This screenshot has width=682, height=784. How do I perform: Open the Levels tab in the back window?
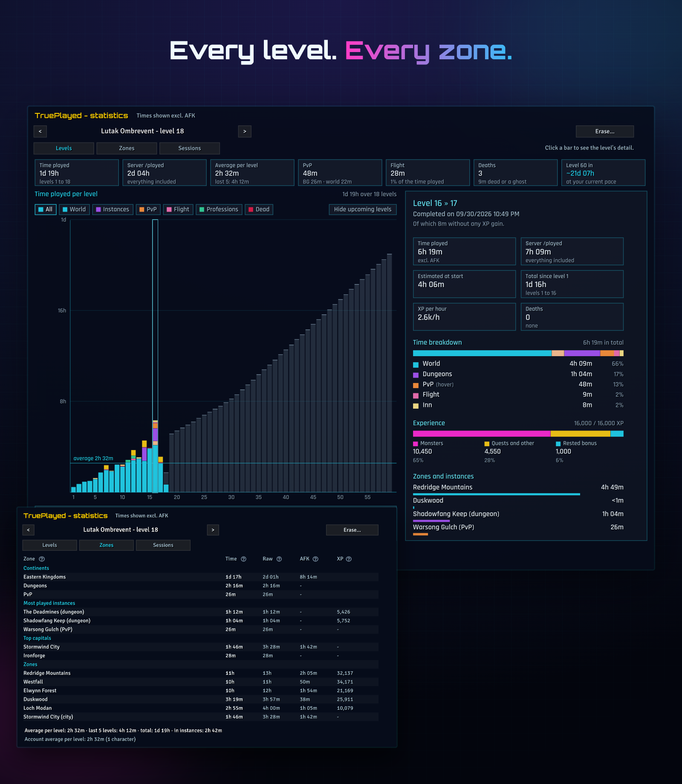(64, 148)
